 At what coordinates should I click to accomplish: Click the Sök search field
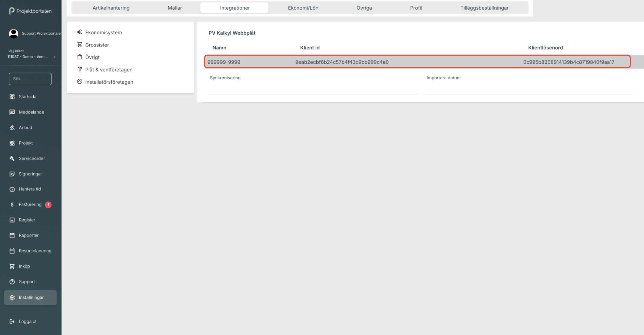30,79
